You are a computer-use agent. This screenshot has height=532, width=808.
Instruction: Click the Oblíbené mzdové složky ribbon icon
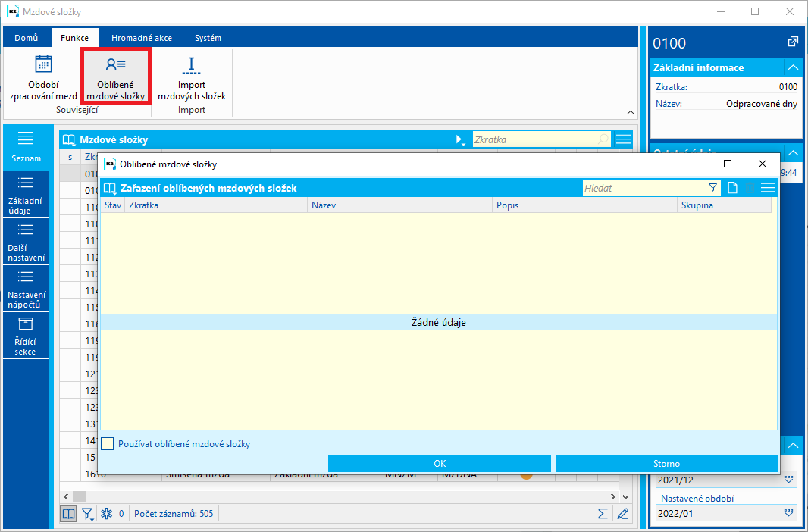tap(116, 64)
